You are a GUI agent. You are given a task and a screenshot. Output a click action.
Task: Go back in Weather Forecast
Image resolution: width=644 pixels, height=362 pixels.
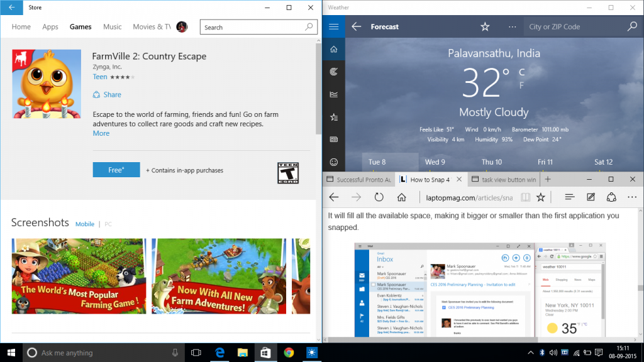[356, 26]
